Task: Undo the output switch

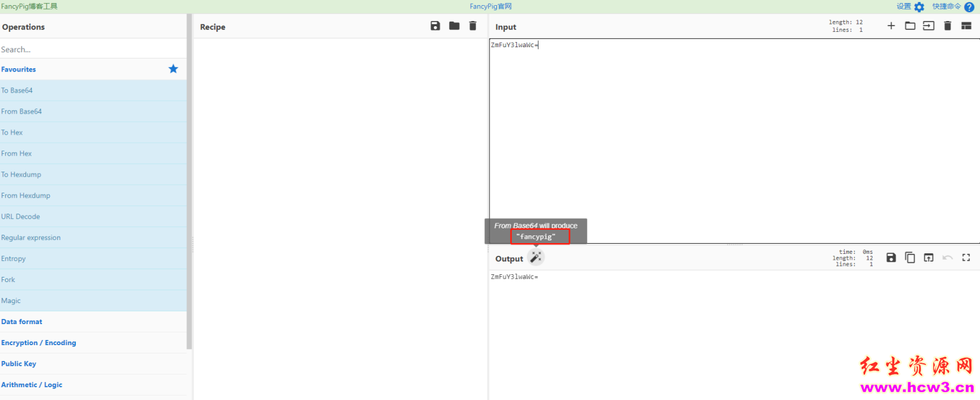Action: tap(947, 258)
